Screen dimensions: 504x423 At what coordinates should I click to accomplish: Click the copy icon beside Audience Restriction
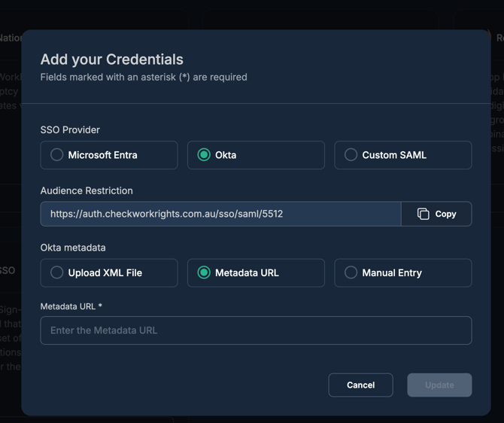(x=423, y=214)
